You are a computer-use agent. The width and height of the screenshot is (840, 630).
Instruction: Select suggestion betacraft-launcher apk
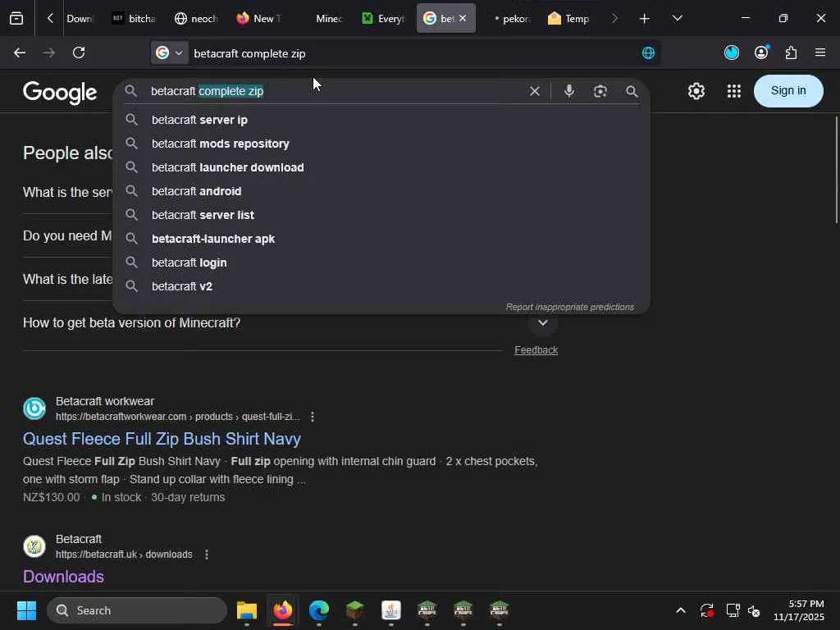click(381, 239)
